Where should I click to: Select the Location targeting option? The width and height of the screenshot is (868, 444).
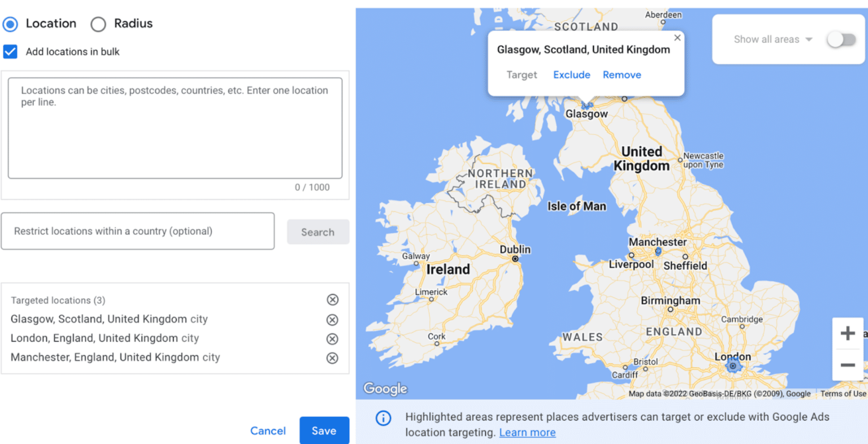(10, 24)
